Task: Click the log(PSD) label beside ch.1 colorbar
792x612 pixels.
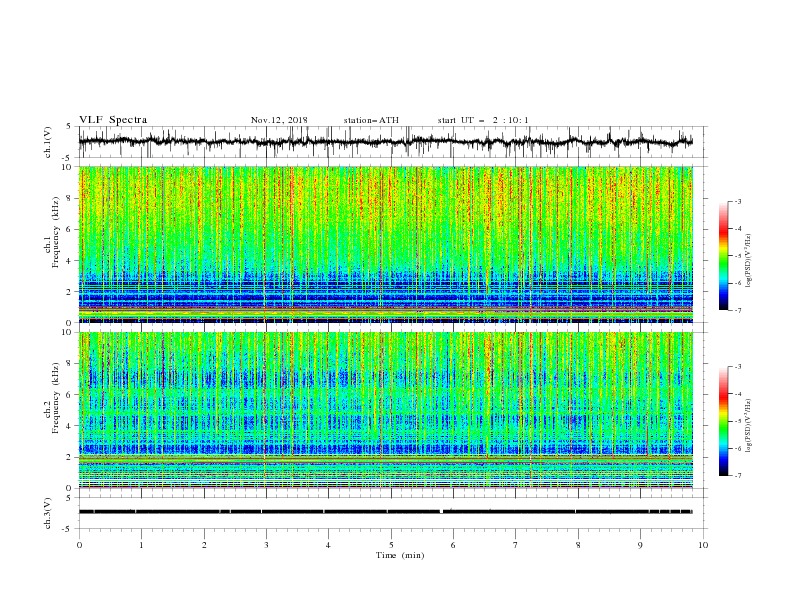Action: [x=748, y=261]
